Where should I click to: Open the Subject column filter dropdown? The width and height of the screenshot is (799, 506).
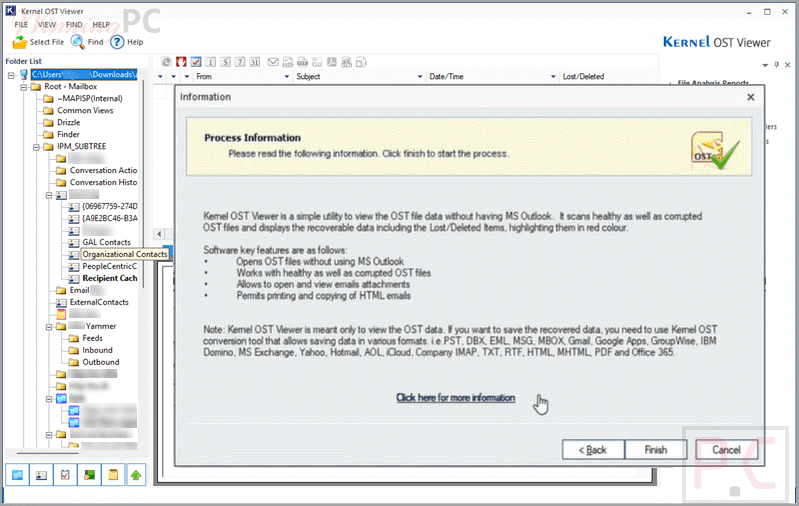point(420,76)
